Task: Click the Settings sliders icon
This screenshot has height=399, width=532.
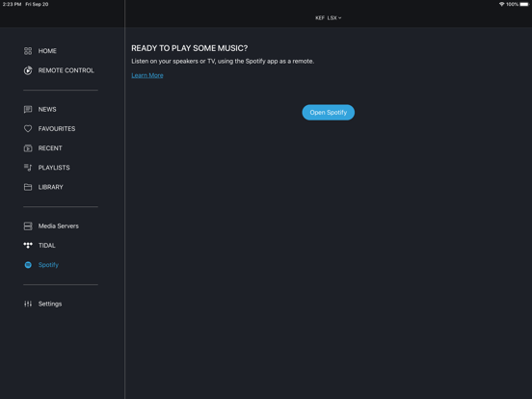Action: 28,304
